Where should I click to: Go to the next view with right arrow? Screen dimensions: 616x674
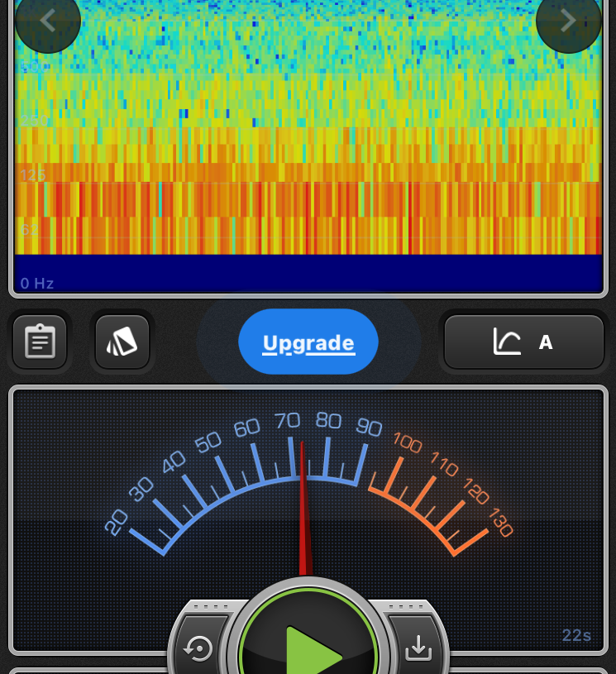(x=568, y=21)
